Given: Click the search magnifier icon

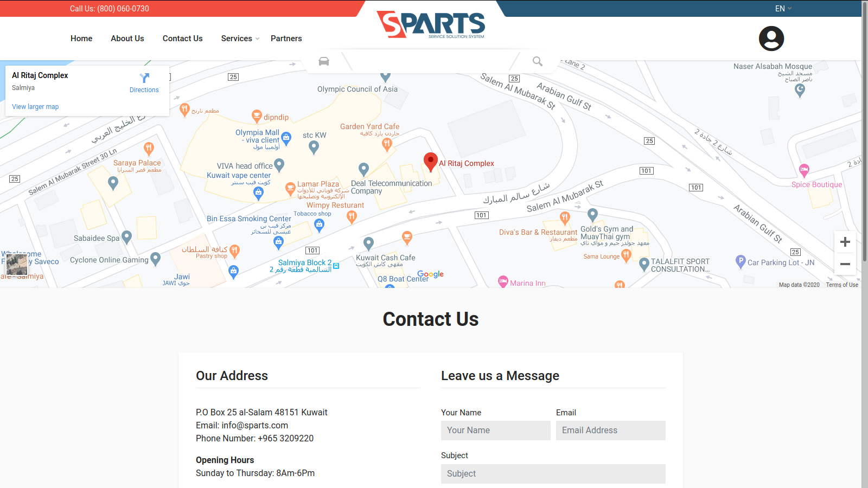Looking at the screenshot, I should (x=538, y=61).
